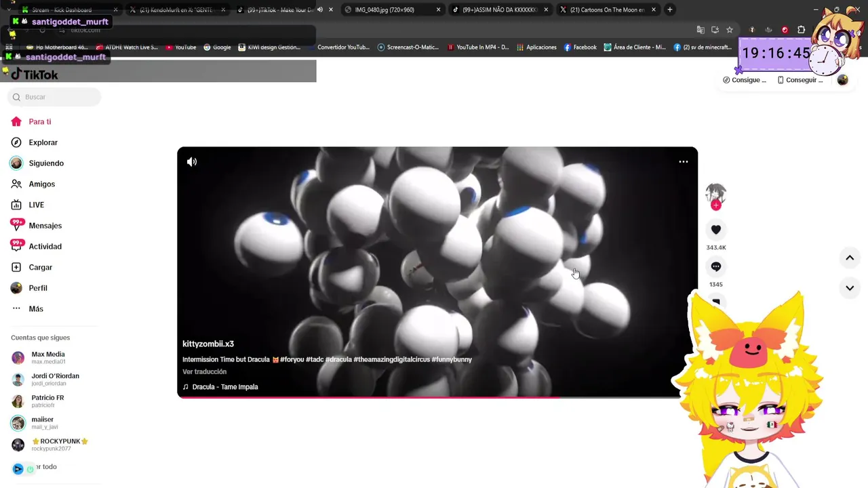Open Jordi O'Riordan followed account

coord(45,380)
